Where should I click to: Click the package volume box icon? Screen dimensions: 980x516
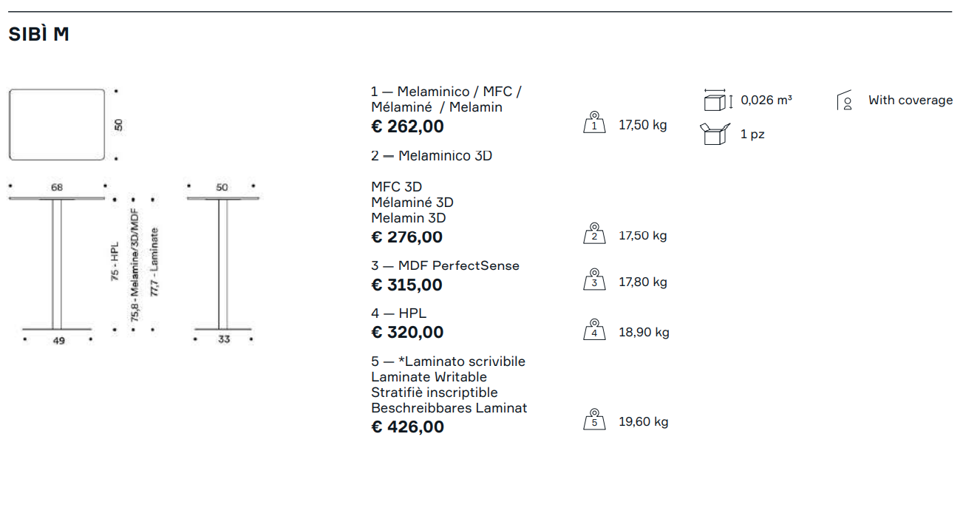point(716,100)
